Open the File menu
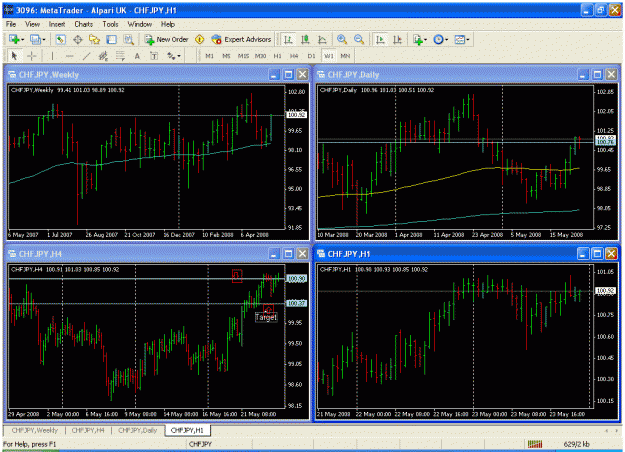 click(11, 24)
